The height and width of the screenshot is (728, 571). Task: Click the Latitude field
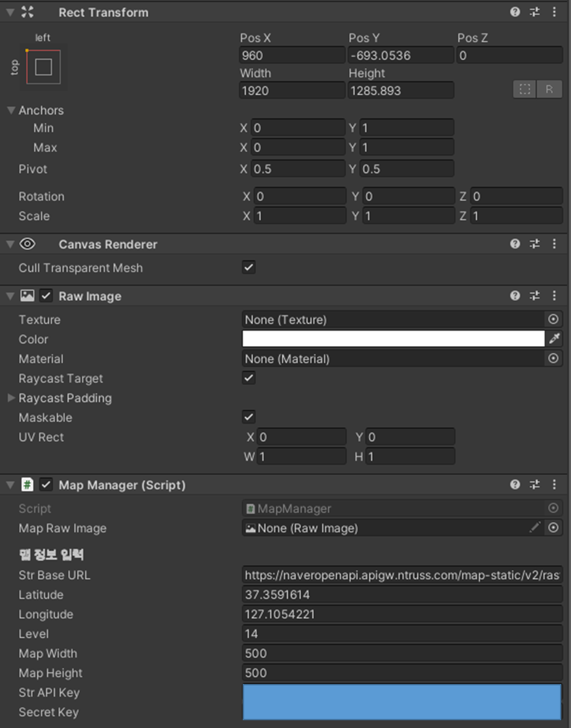(x=402, y=594)
